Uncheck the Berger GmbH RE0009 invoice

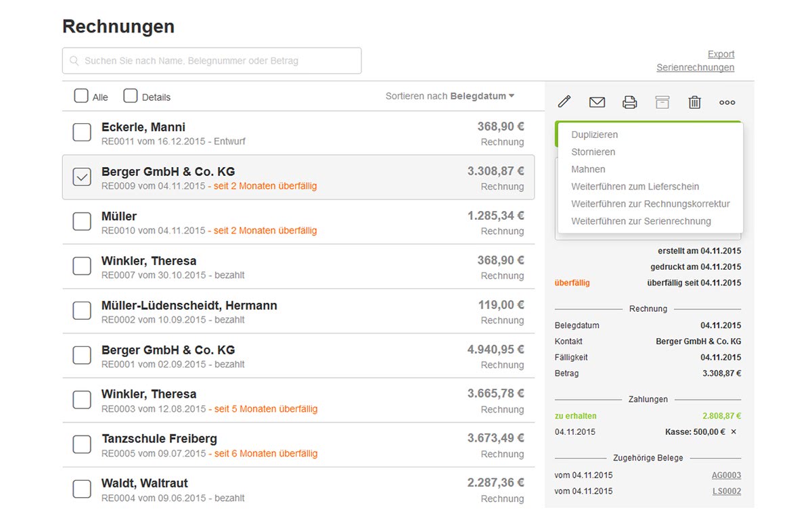click(82, 177)
